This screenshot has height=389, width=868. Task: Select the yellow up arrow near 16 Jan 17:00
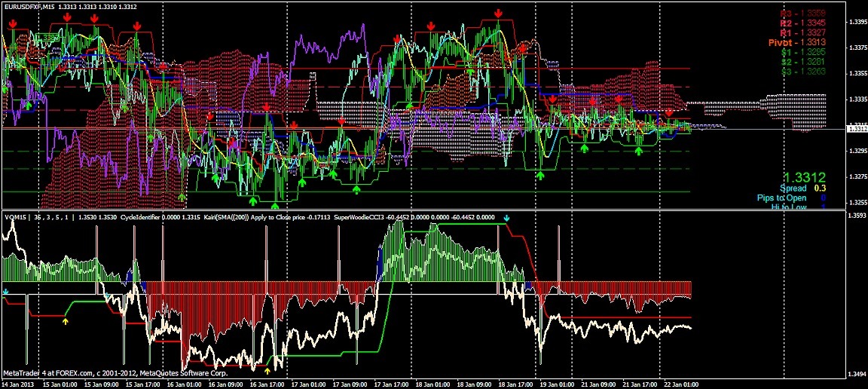click(x=267, y=369)
